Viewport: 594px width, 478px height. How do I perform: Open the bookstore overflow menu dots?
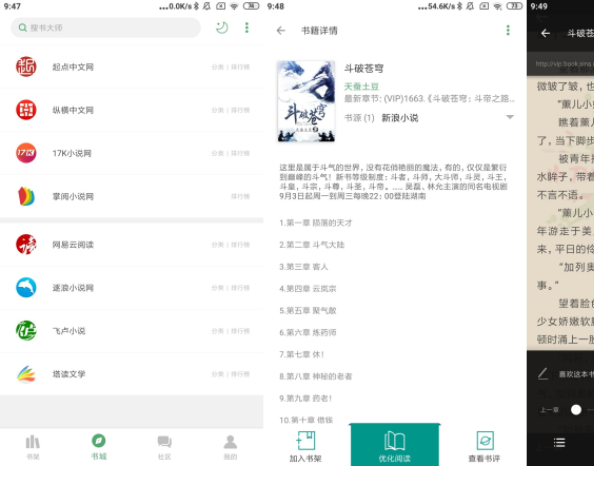[x=247, y=28]
